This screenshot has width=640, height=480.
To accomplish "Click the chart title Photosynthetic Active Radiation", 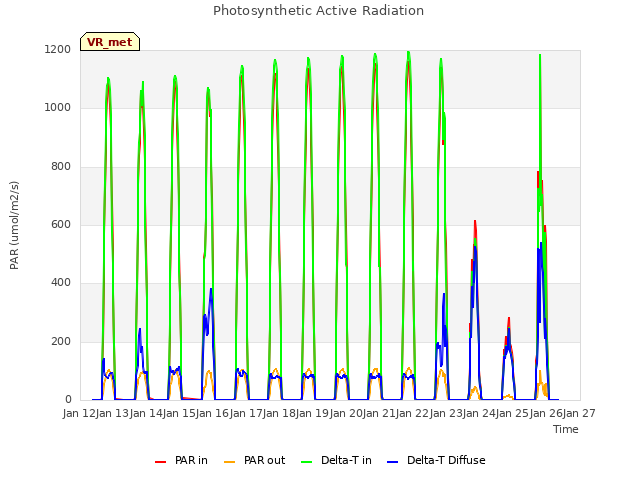I will 318,11.
